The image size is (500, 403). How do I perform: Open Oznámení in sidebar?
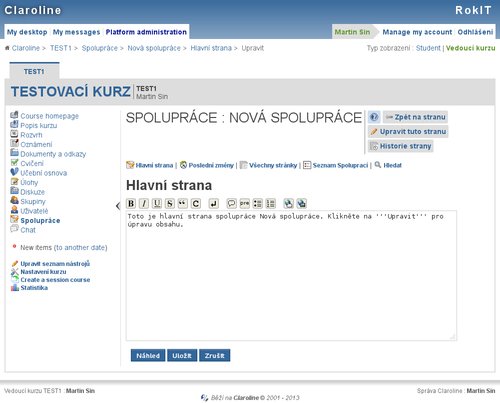click(x=36, y=144)
